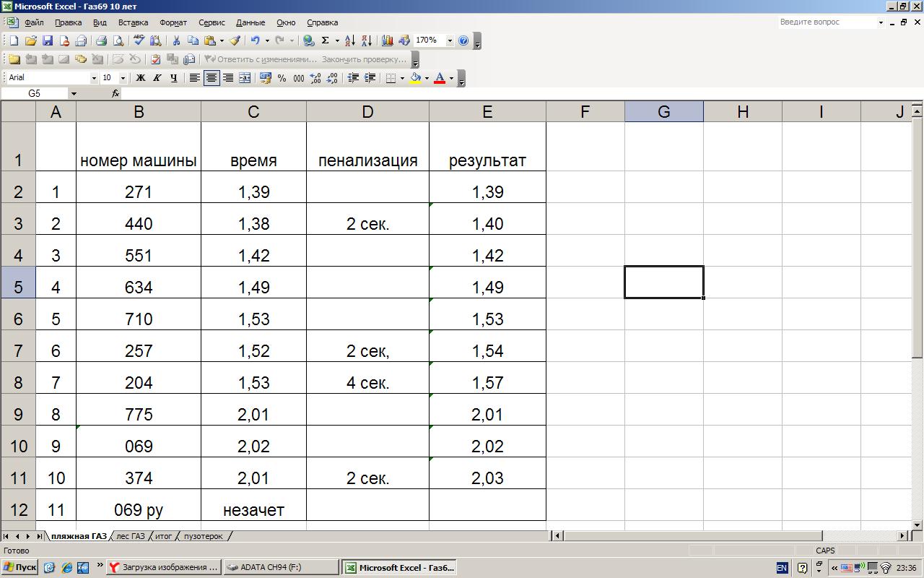Viewport: 924px width, 578px height.
Task: Open the Name Box dropdown arrow
Action: (73, 94)
